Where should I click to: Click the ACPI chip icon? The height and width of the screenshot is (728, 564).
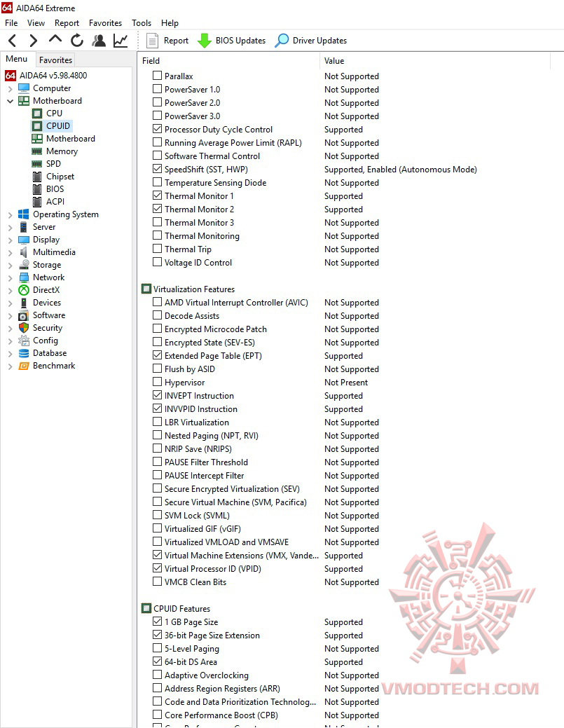pyautogui.click(x=37, y=202)
